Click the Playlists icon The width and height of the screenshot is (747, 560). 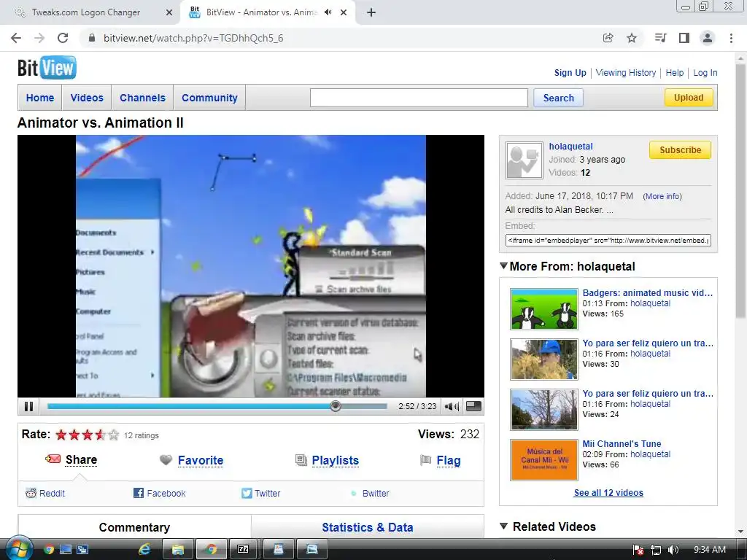[x=301, y=460]
